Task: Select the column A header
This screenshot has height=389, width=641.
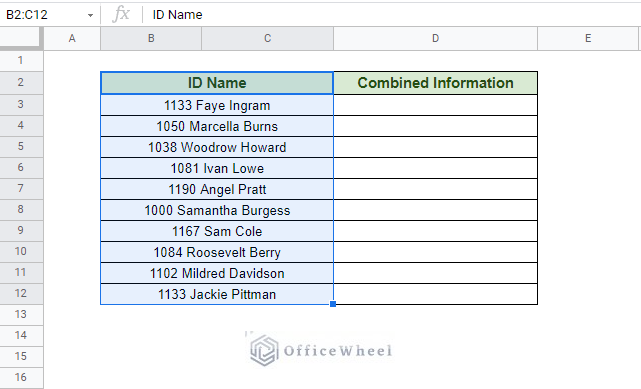Action: pos(72,38)
